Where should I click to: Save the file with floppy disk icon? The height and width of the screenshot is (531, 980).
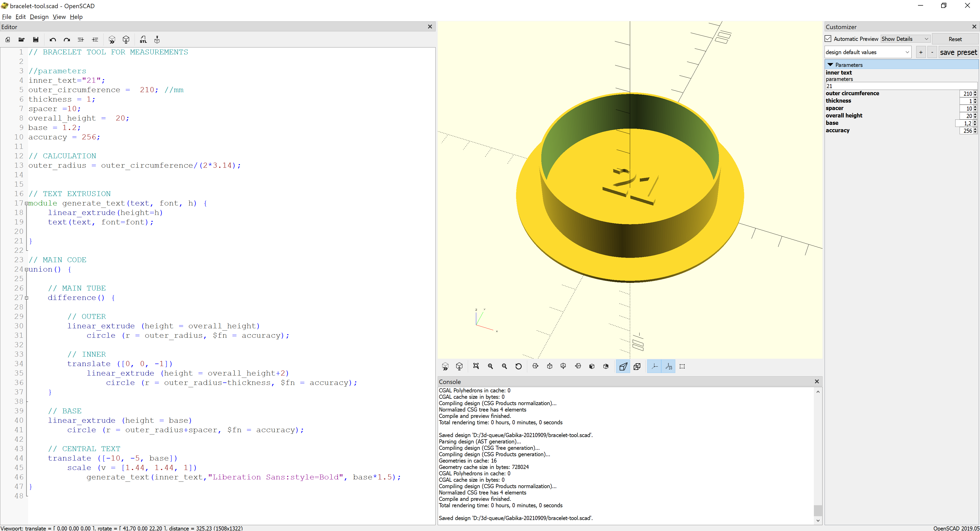pyautogui.click(x=36, y=40)
